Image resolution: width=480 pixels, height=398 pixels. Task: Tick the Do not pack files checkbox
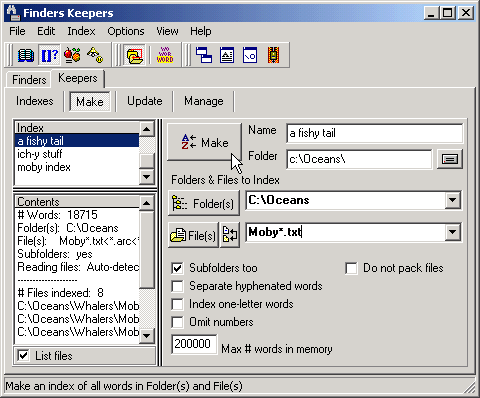[x=351, y=268]
